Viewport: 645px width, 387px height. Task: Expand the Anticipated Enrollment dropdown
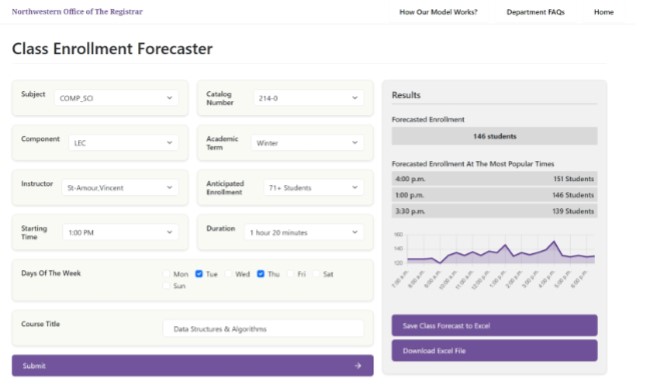click(313, 188)
